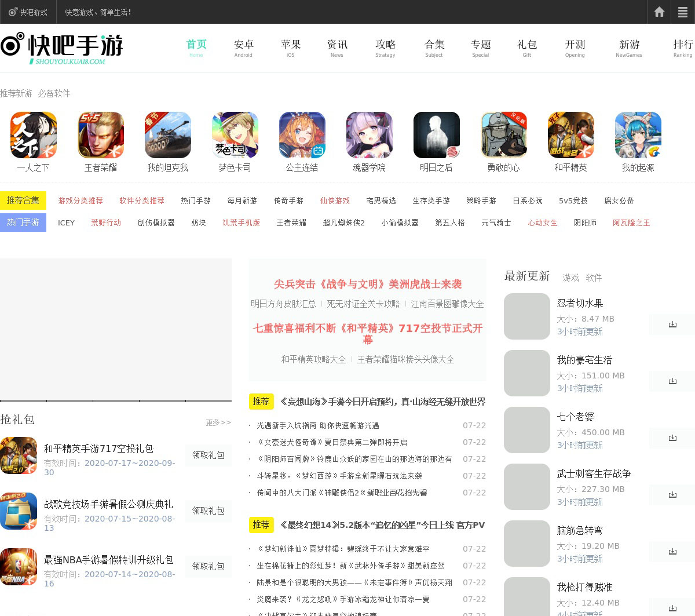Click 领取礼包 for 战歌竞技场 gift

pos(209,511)
